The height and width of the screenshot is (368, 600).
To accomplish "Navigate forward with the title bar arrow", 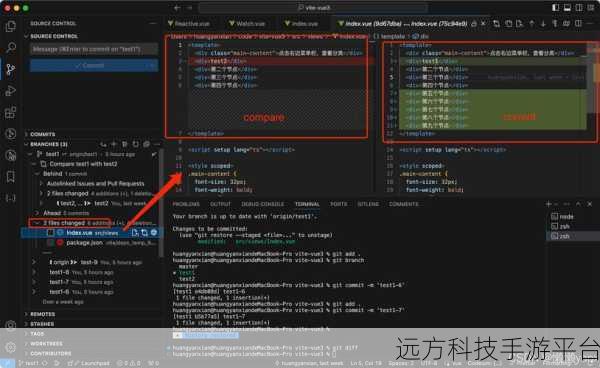I will [189, 8].
